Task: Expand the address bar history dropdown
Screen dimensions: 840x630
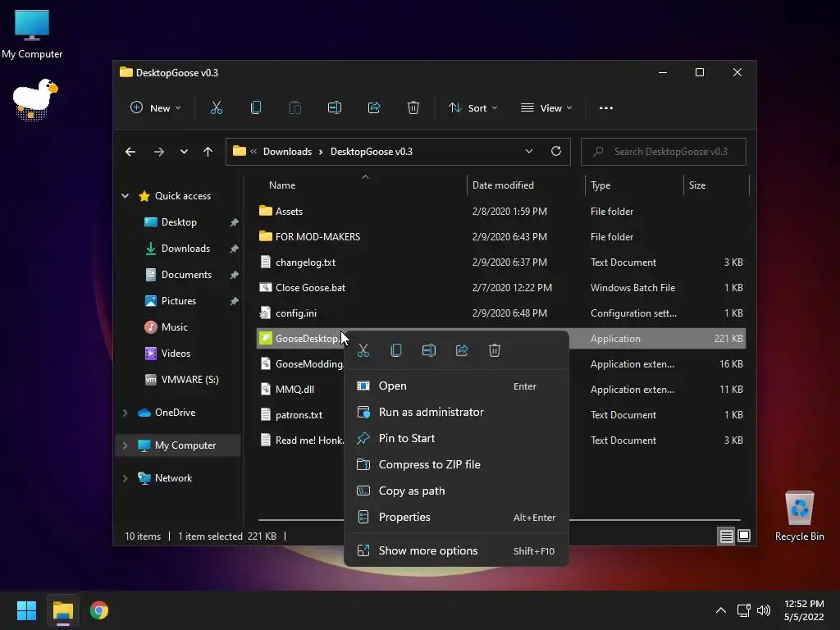Action: (529, 151)
